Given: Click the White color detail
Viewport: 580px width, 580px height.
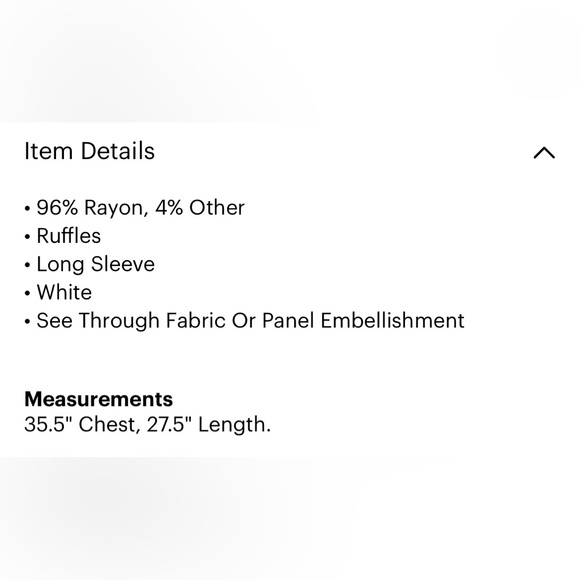Looking at the screenshot, I should pyautogui.click(x=64, y=293).
